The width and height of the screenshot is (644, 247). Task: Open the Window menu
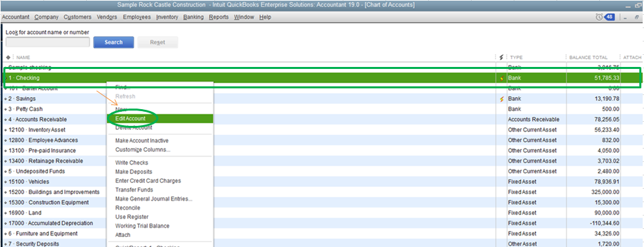(x=244, y=17)
